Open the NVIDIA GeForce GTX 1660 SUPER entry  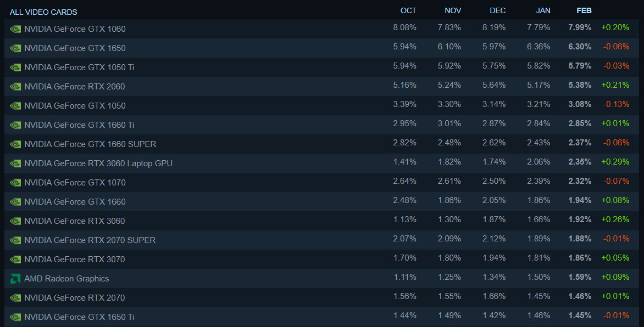pos(90,144)
